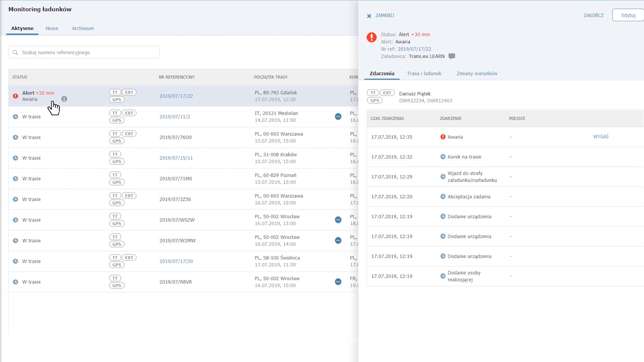Click the info icon beside Awaria status
The height and width of the screenshot is (362, 644).
click(x=64, y=99)
